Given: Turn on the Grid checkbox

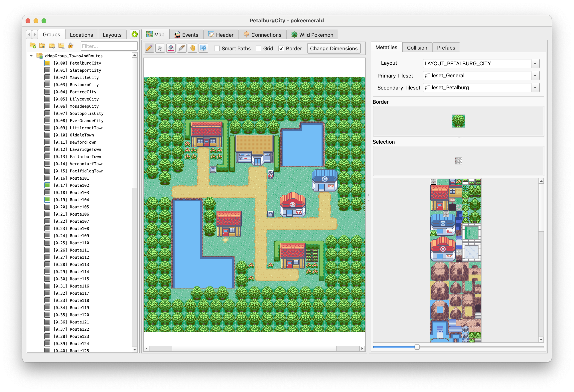Looking at the screenshot, I should click(x=259, y=48).
